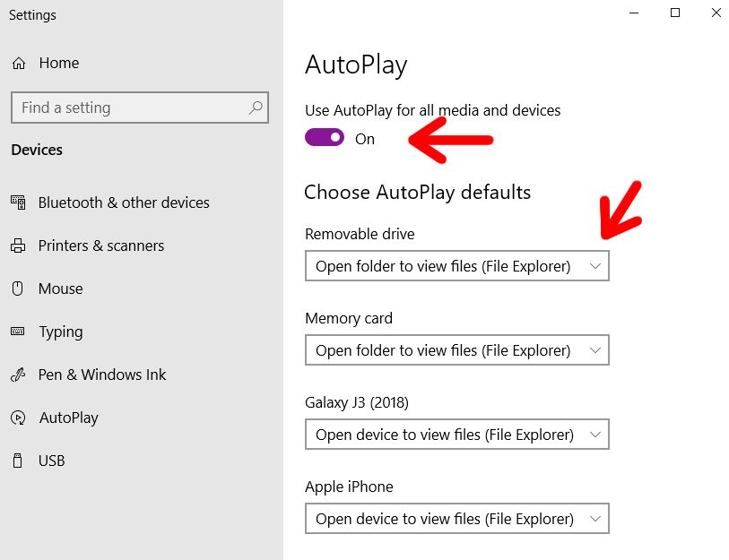
Task: Click the Typing keyboard icon
Action: tap(18, 332)
